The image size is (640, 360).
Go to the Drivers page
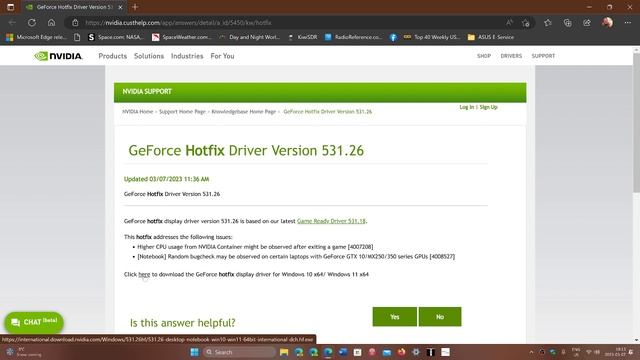click(511, 56)
